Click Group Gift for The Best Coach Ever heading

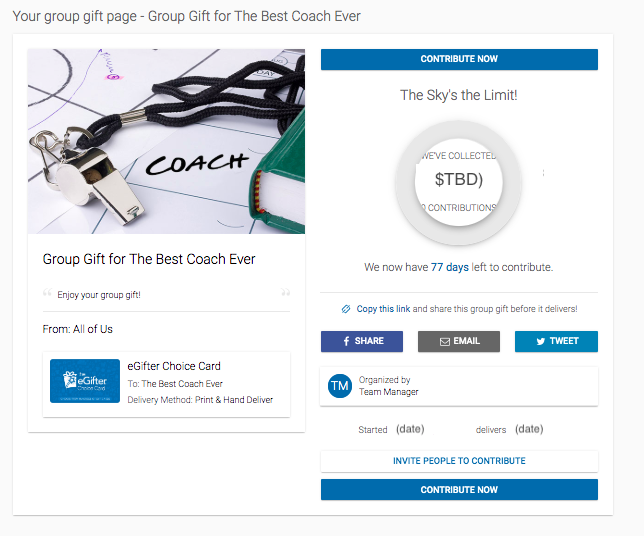tap(149, 259)
